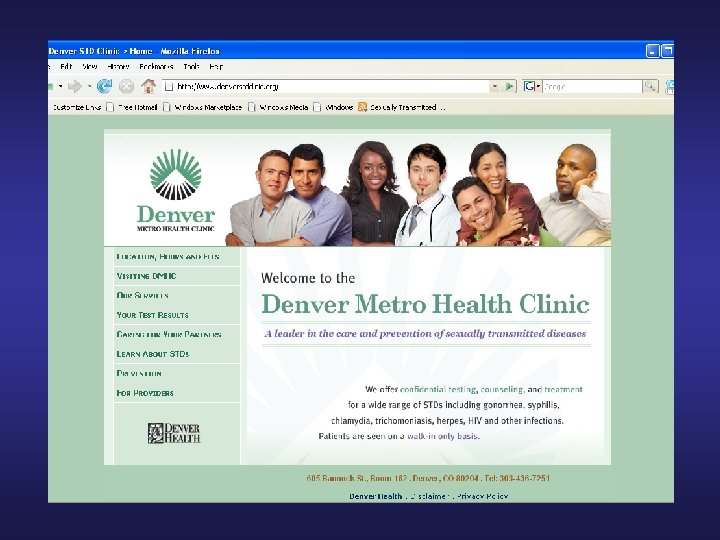720x540 pixels.
Task: Click the Customize Links bookmark
Action: click(x=77, y=107)
